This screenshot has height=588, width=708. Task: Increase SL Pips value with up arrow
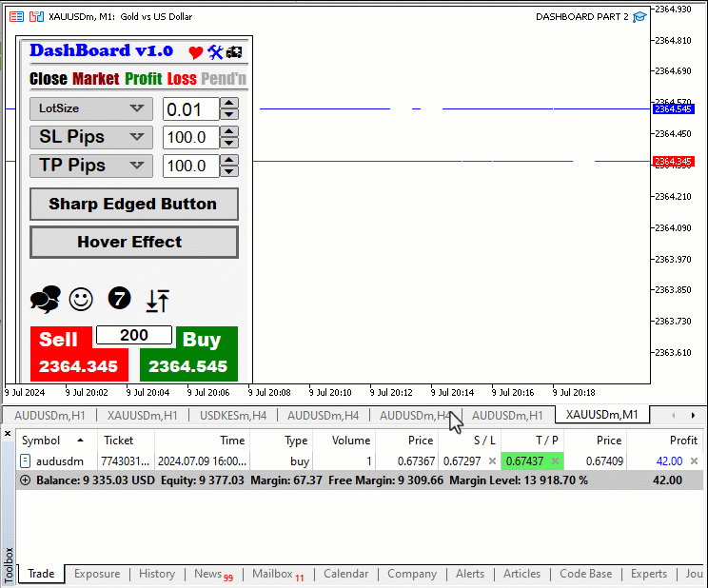(229, 132)
